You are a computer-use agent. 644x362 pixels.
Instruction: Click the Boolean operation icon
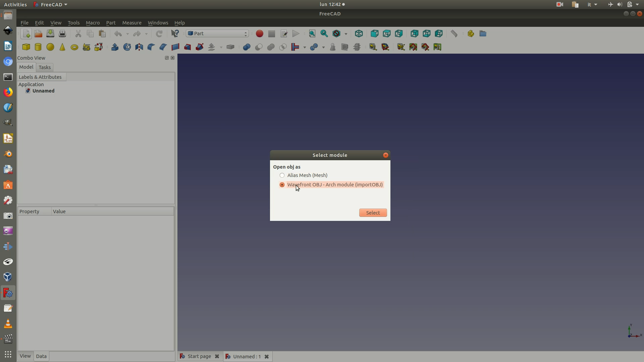point(247,47)
